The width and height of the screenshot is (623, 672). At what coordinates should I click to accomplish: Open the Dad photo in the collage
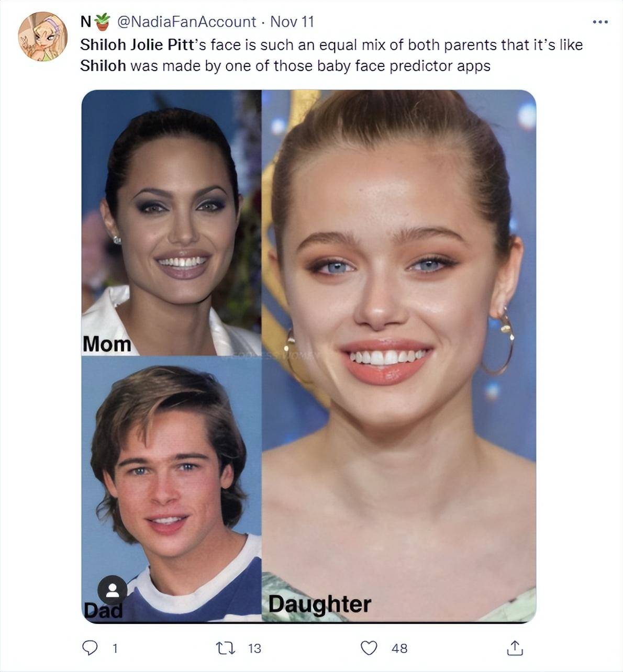click(171, 489)
